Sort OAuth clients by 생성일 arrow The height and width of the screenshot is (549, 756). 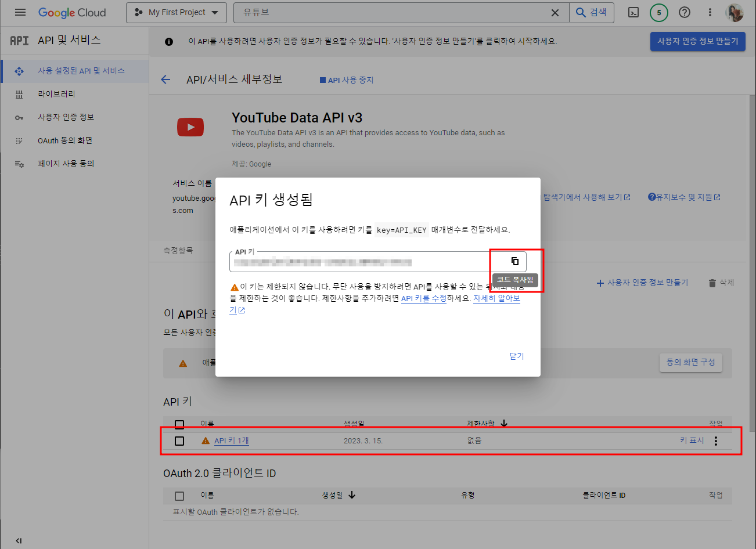coord(352,495)
